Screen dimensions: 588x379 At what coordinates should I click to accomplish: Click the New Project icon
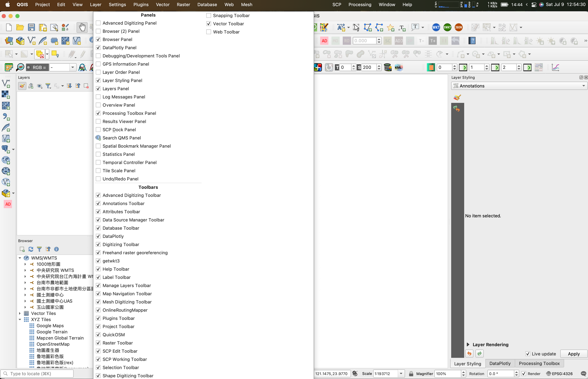click(9, 27)
